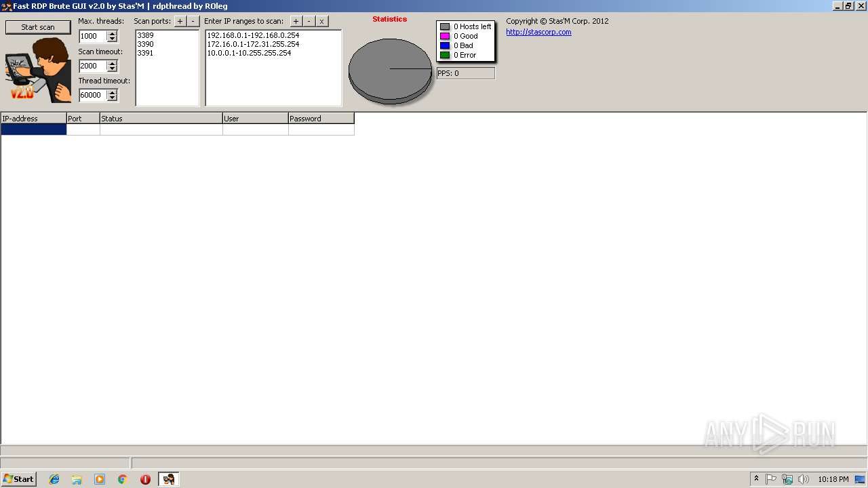Click the User column header
Screen dimensions: 868x488
[256, 119]
